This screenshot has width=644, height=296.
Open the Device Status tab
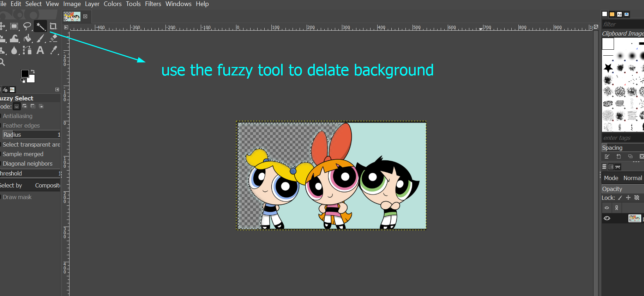(x=5, y=90)
